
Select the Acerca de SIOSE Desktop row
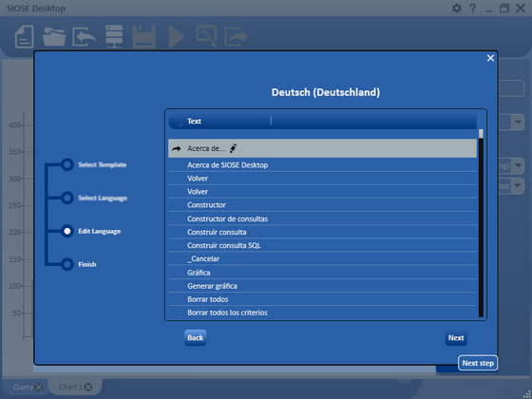pyautogui.click(x=322, y=165)
